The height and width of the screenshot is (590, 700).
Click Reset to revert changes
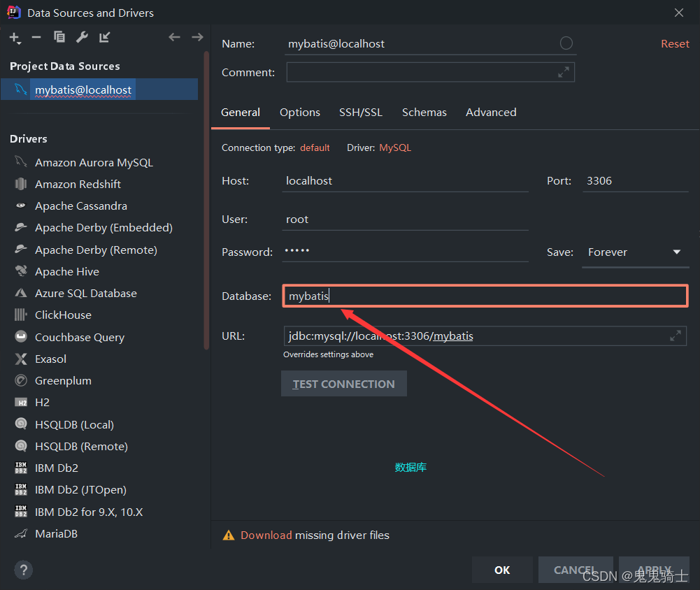click(675, 44)
